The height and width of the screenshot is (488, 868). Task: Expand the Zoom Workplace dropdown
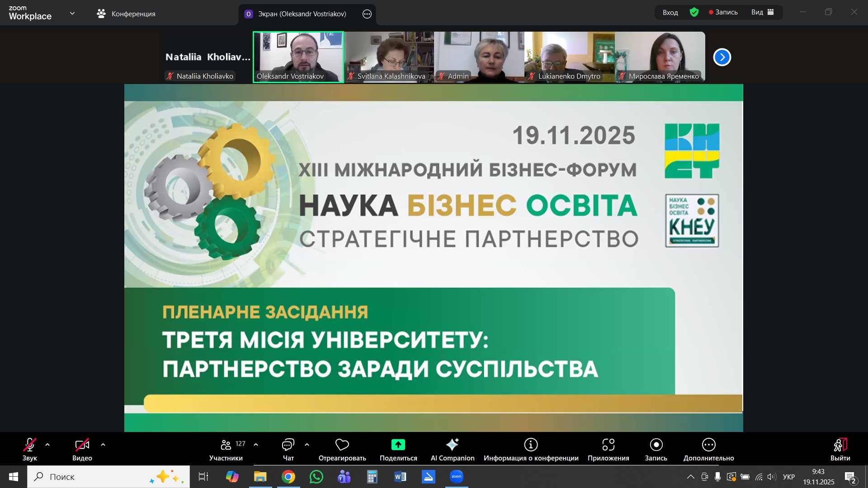point(72,13)
